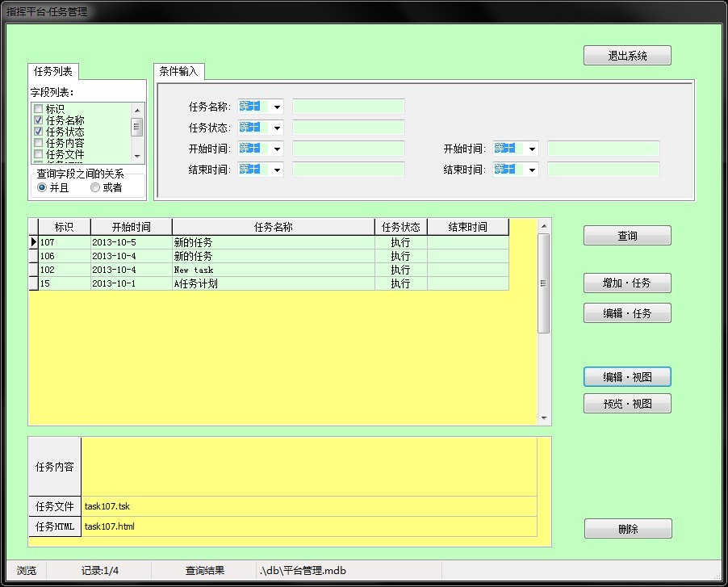This screenshot has height=587, width=728.
Task: Click the 2013-10-5 start date cell
Action: click(132, 242)
